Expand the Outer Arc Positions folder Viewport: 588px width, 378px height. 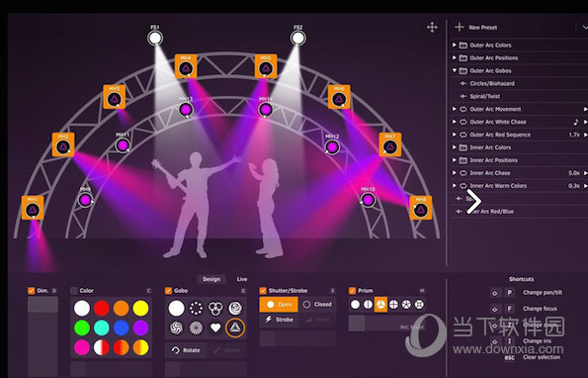click(455, 57)
